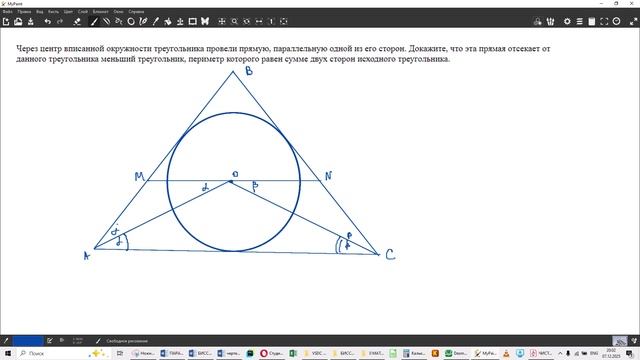Select the Symmetry butterfly tool
The width and height of the screenshot is (640, 360).
point(205,22)
